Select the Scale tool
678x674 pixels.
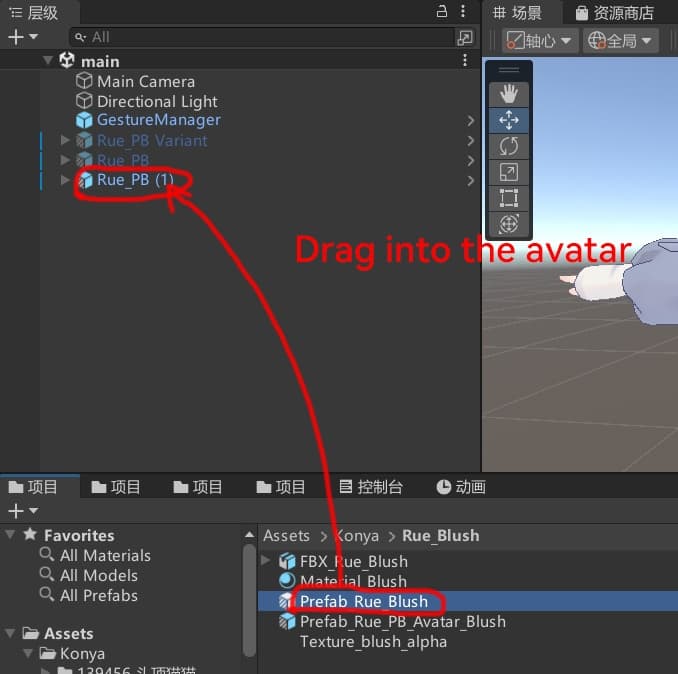coord(508,172)
